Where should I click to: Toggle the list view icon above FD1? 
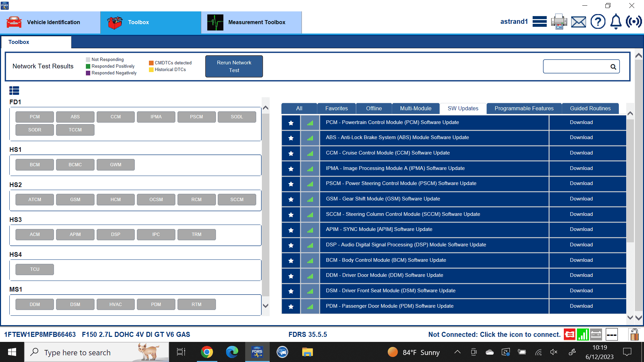coord(14,90)
